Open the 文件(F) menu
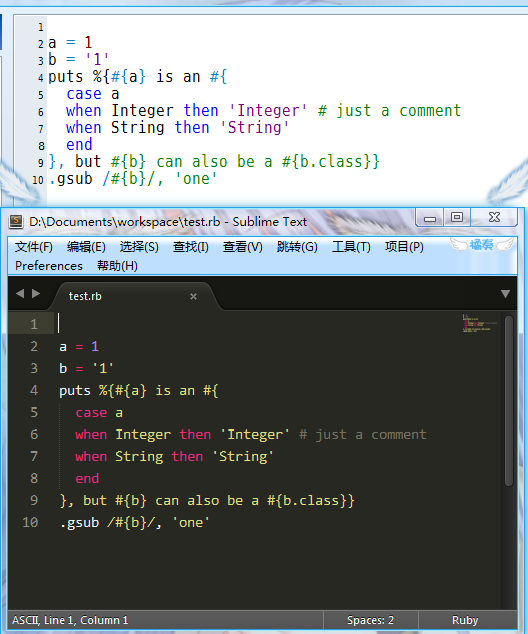 click(x=34, y=247)
